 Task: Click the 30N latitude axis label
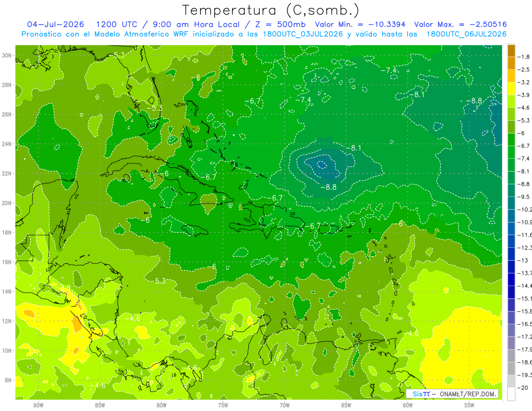[x=7, y=55]
